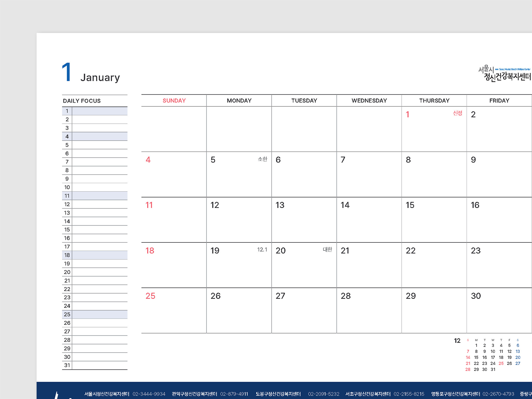Select Friday the 16th in the calendar grid
This screenshot has height=399, width=532.
475,205
